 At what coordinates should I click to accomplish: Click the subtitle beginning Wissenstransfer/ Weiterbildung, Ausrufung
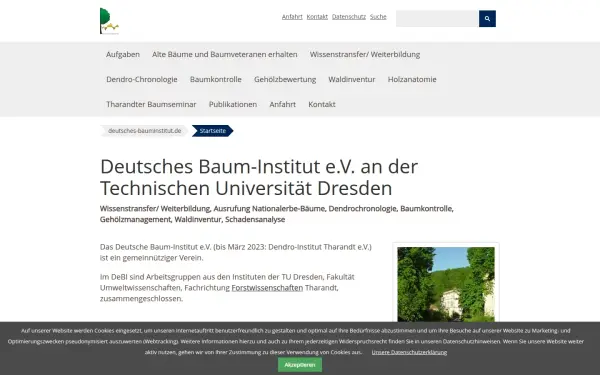277,214
